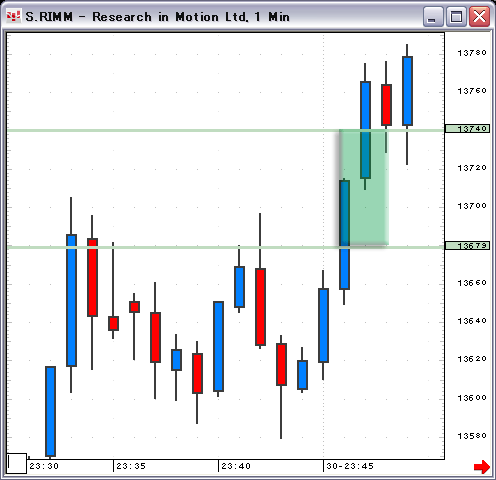This screenshot has width=496, height=480.
Task: Click the first blue candlestick at 23:30
Action: (x=50, y=411)
